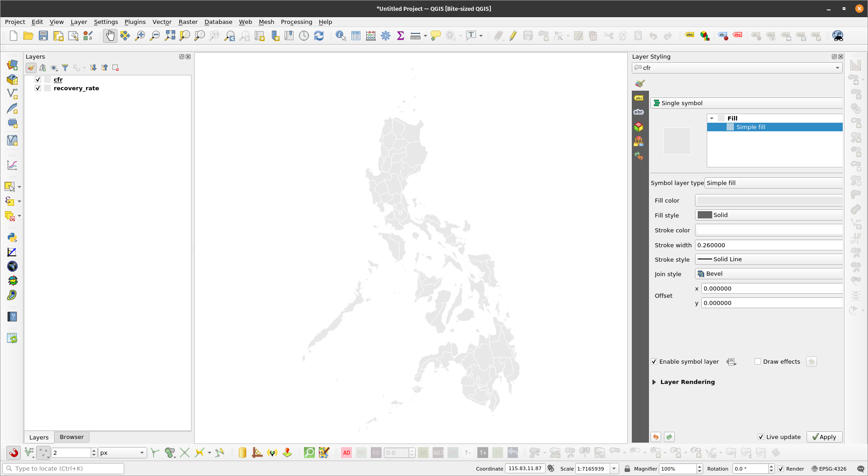This screenshot has width=868, height=476.
Task: Open the Processing menu
Action: [x=296, y=22]
